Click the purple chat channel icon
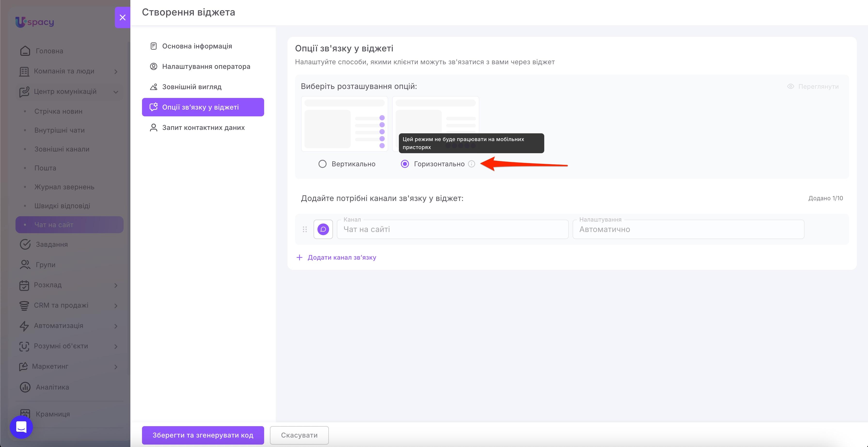The width and height of the screenshot is (868, 447). coord(323,229)
